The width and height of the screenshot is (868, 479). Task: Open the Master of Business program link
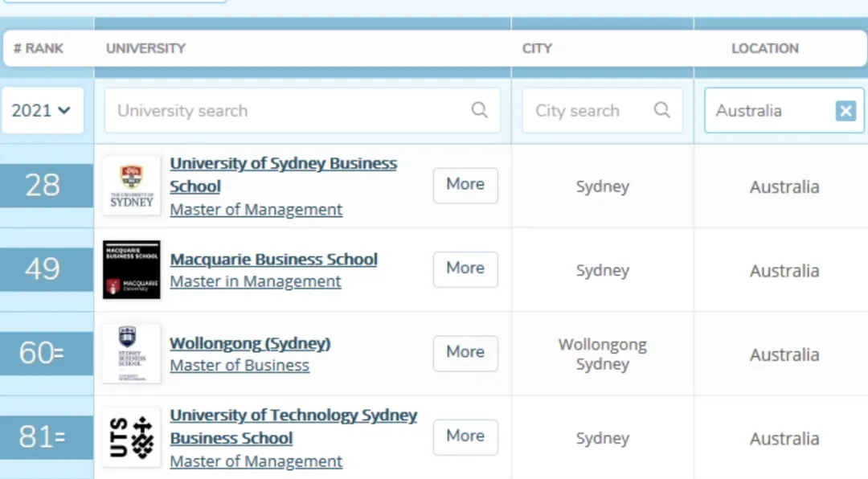pos(240,366)
